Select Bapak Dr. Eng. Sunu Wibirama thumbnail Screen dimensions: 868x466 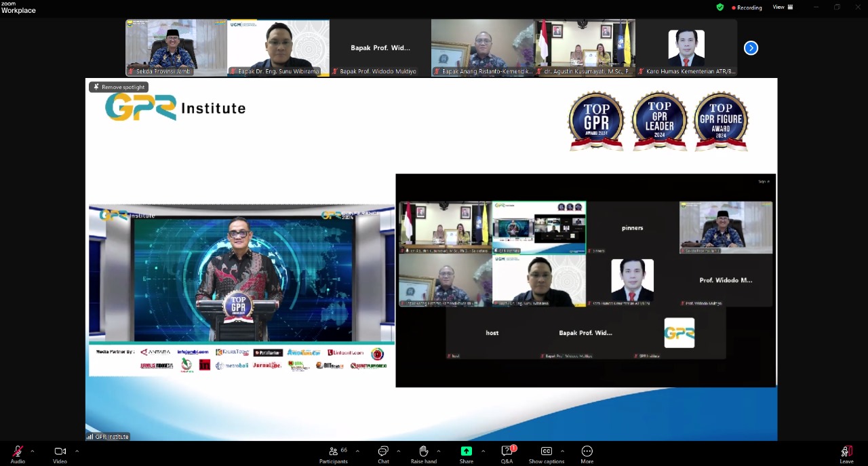tap(278, 47)
